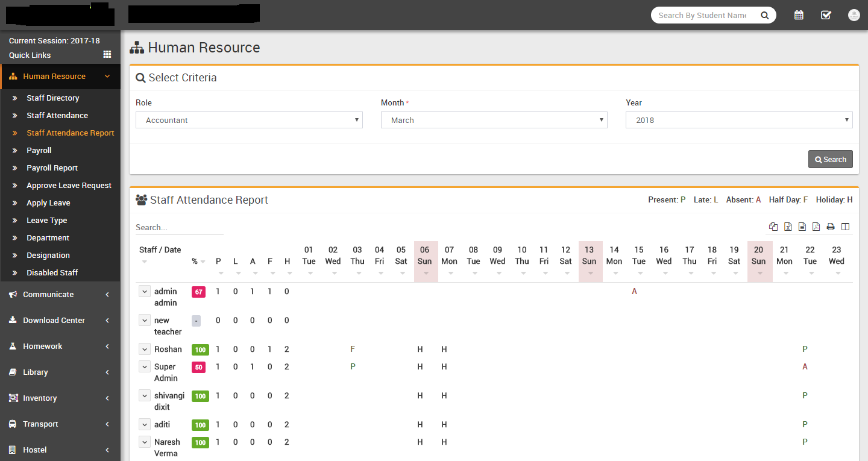
Task: Open the calendar icon in top bar
Action: pos(799,15)
